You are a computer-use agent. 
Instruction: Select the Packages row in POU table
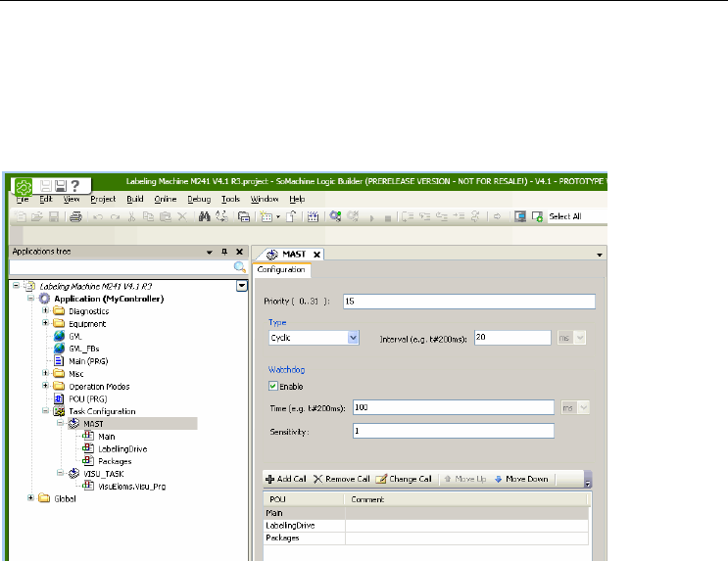point(426,538)
